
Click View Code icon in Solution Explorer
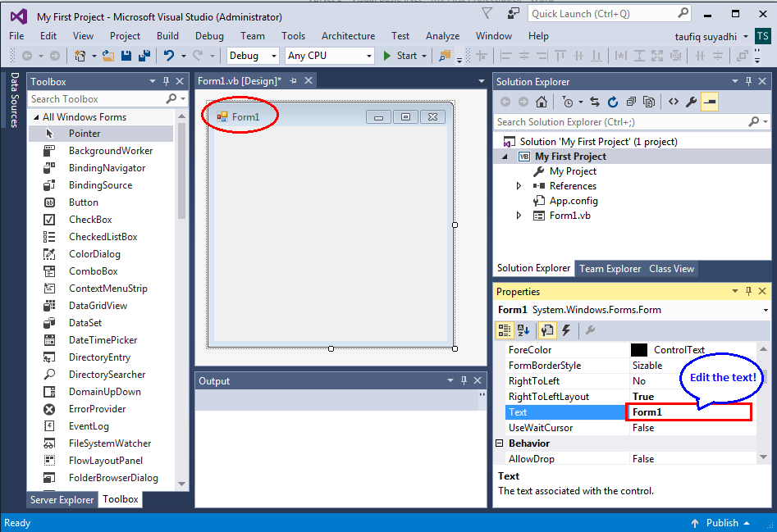coord(673,102)
